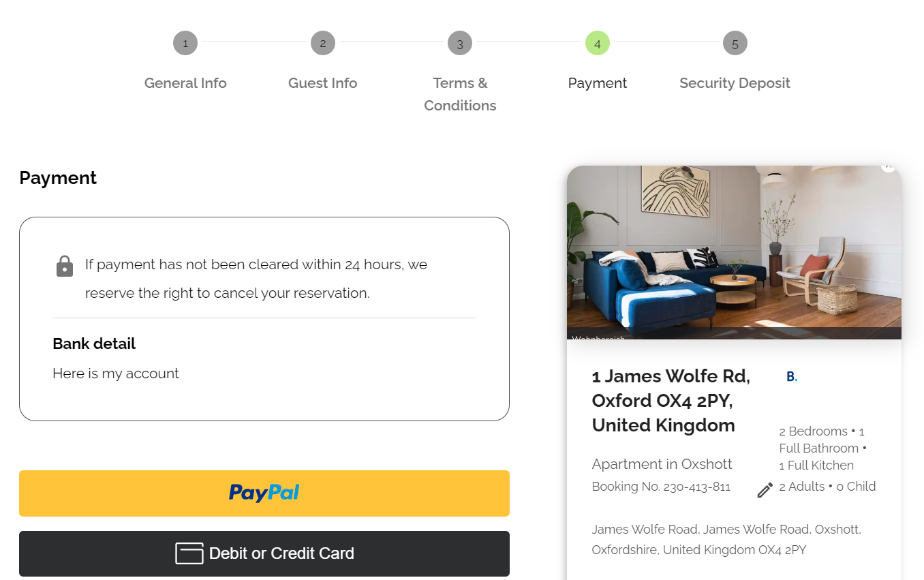The width and height of the screenshot is (924, 580).
Task: Pay with the yellow PayPal button
Action: coord(264,493)
